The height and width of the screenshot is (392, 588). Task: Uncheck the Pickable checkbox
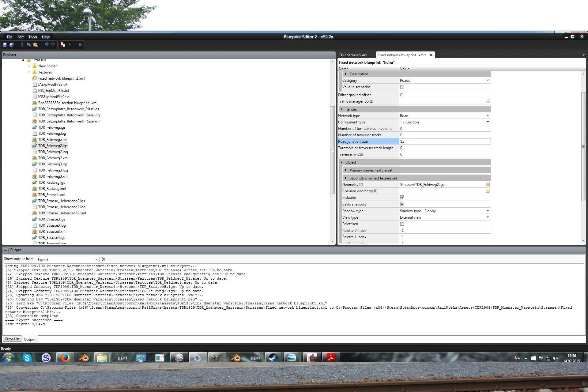coord(402,198)
